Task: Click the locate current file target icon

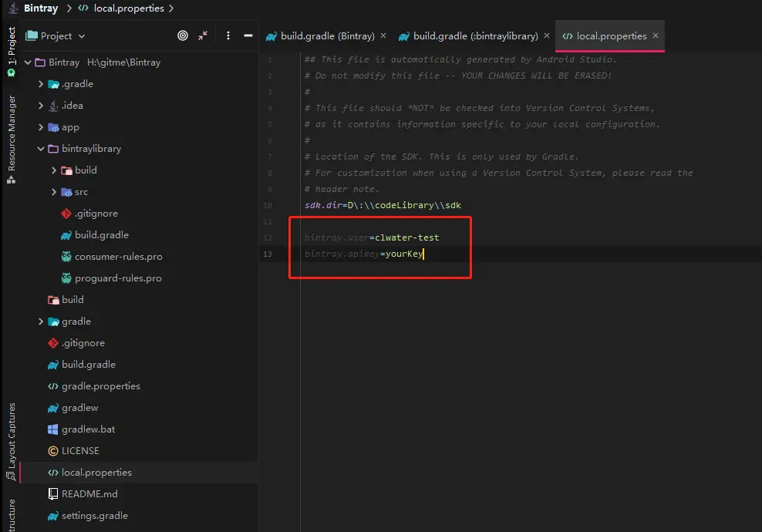Action: [183, 35]
